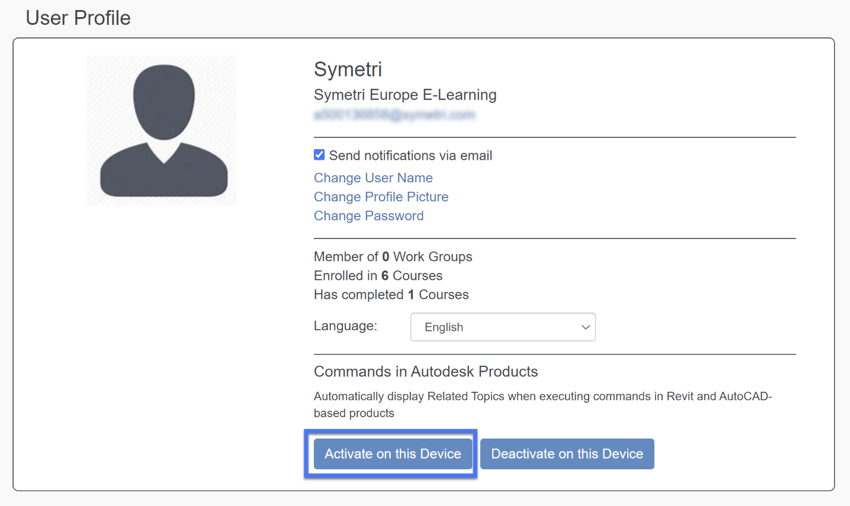
Task: Click Activate on this Device button
Action: click(x=393, y=454)
